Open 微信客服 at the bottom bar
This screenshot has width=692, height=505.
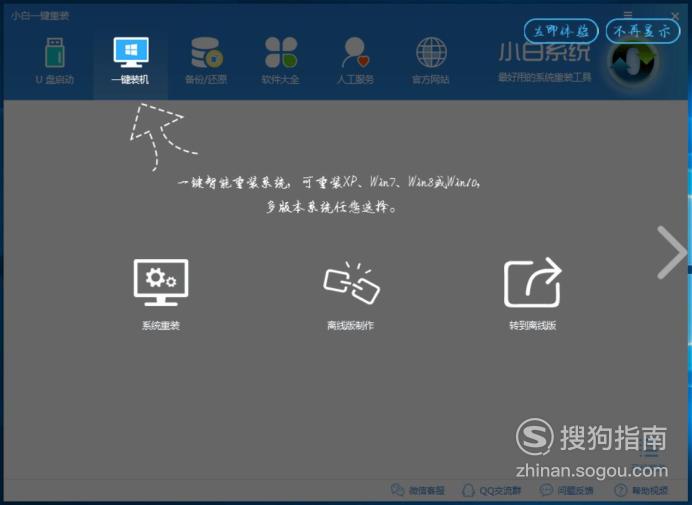pyautogui.click(x=417, y=490)
